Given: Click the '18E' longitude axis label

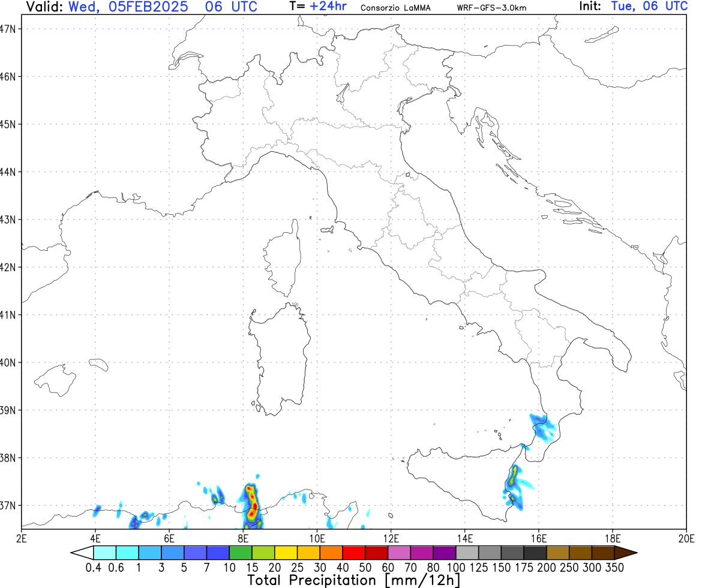Looking at the screenshot, I should pos(613,538).
